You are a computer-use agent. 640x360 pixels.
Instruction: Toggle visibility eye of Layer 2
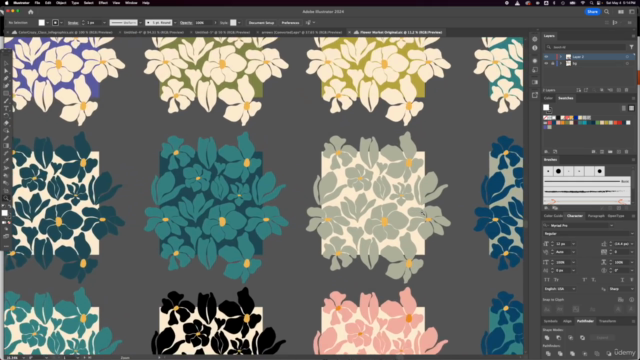click(x=546, y=57)
